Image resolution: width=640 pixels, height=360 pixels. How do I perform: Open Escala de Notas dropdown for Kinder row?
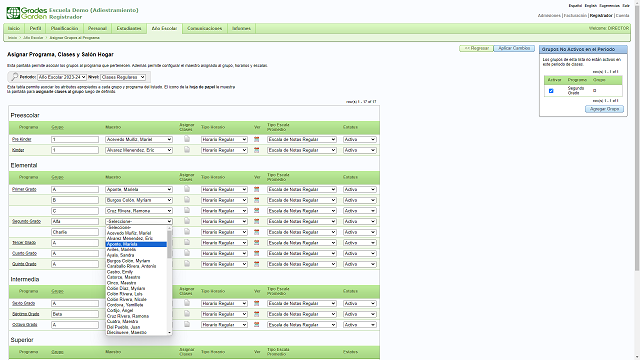pyautogui.click(x=302, y=150)
